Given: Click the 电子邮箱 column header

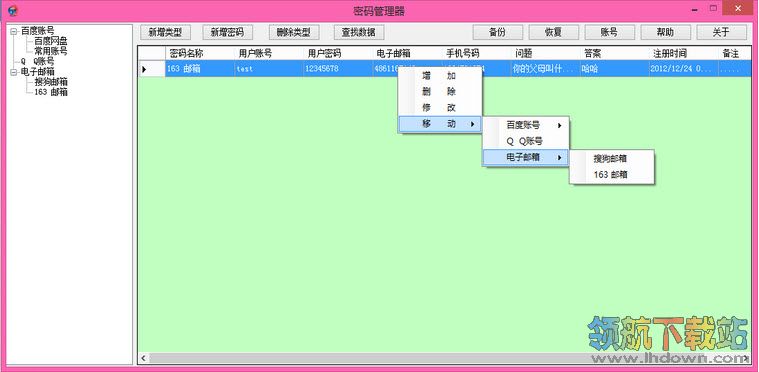Looking at the screenshot, I should pyautogui.click(x=408, y=53).
